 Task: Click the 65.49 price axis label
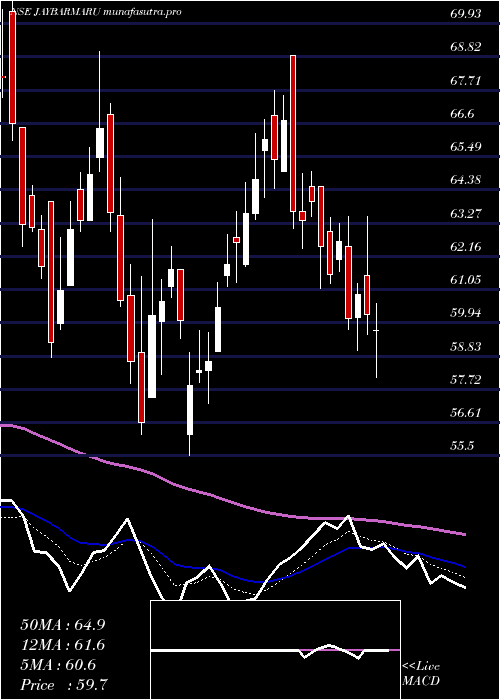(466, 147)
